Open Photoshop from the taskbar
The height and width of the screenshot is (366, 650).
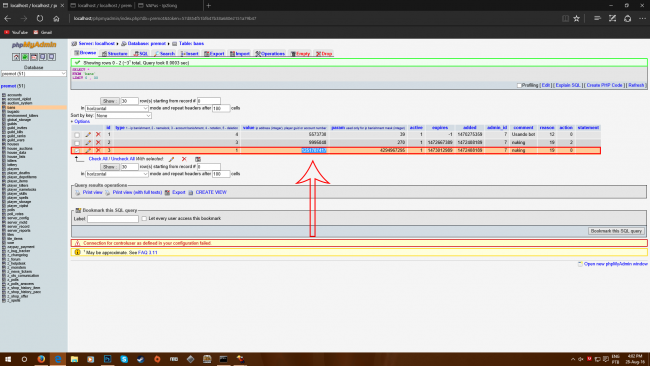[107, 359]
